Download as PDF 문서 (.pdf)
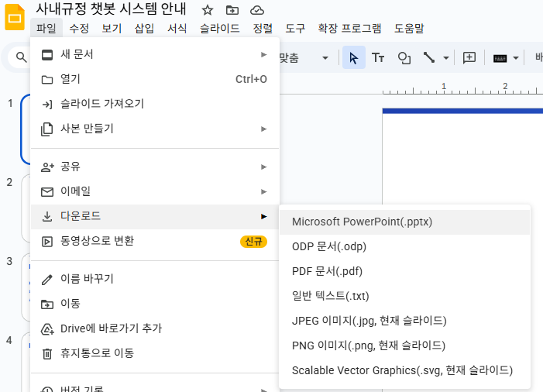The image size is (543, 392). click(404, 271)
